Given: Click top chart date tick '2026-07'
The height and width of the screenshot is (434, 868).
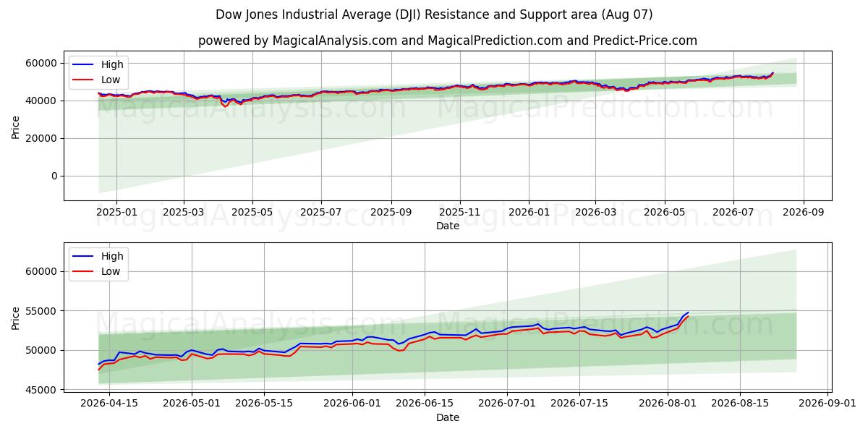Looking at the screenshot, I should [733, 213].
